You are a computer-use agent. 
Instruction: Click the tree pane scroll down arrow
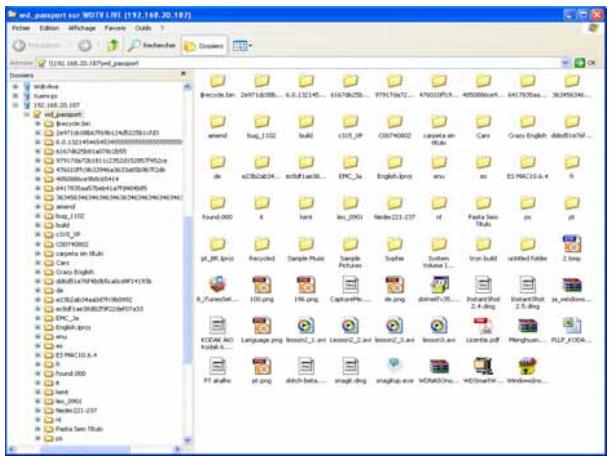[x=187, y=440]
